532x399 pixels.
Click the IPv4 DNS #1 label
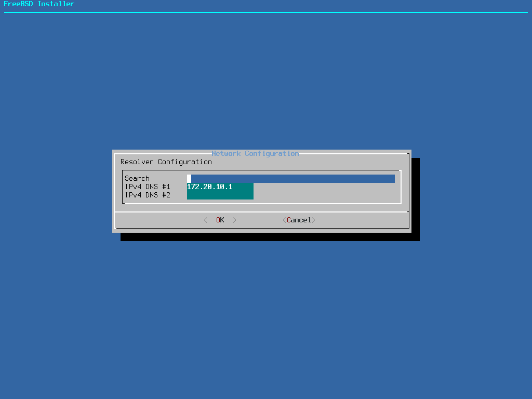click(148, 187)
